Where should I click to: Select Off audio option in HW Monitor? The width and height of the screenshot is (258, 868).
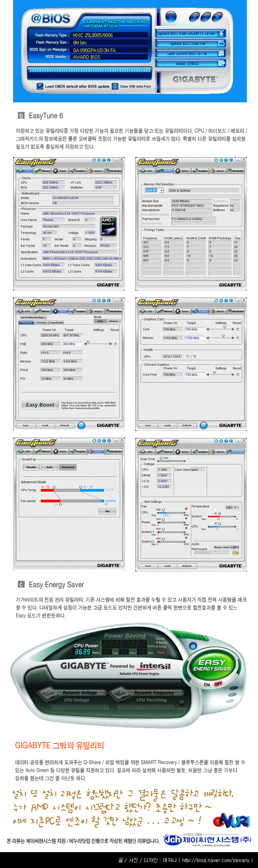pyautogui.click(x=234, y=547)
